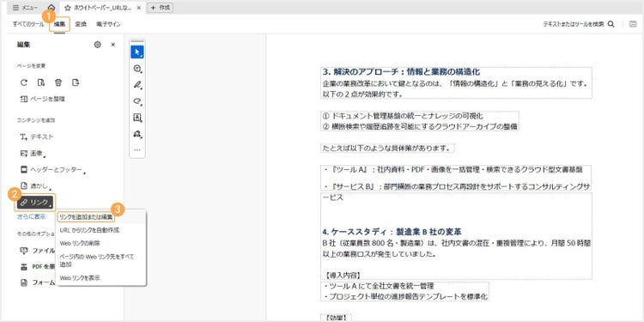Viewport: 644px width, 322px height.
Task: Open quick toolbar more options ellipsis
Action: click(x=137, y=150)
